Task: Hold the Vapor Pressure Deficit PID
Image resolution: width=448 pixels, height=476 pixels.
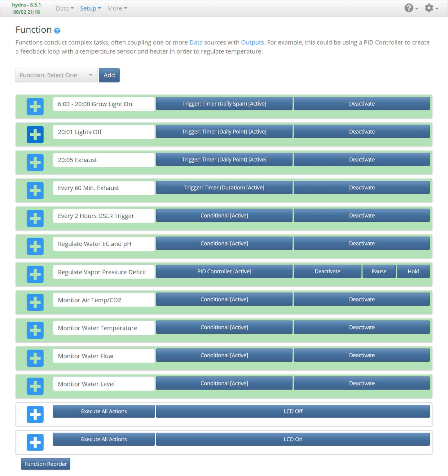Action: click(x=413, y=271)
